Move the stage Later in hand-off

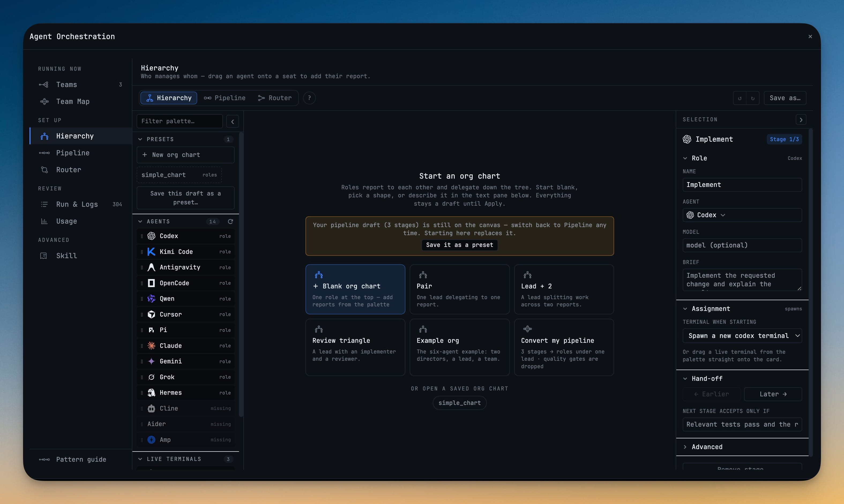pyautogui.click(x=773, y=394)
